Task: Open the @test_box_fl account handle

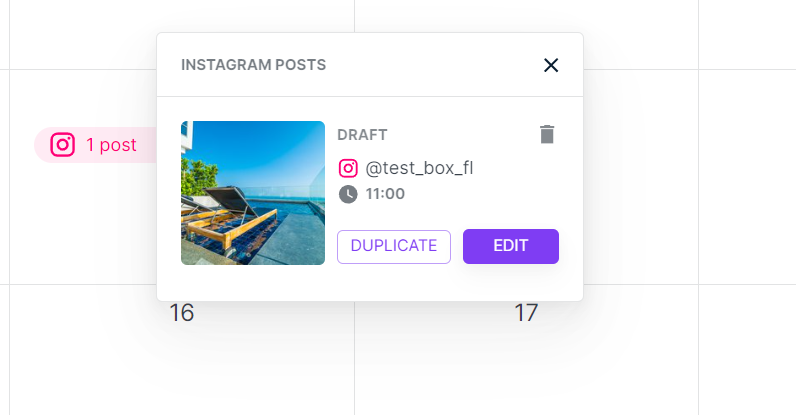Action: tap(419, 168)
